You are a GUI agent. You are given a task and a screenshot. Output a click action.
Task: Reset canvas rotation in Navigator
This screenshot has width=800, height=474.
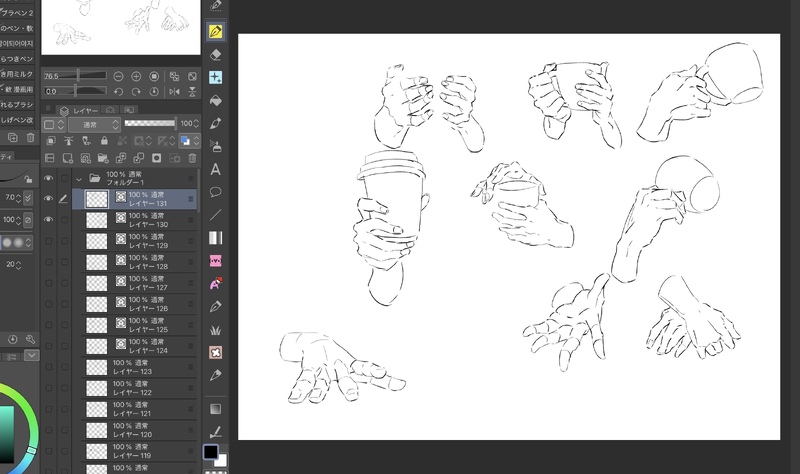tap(154, 92)
